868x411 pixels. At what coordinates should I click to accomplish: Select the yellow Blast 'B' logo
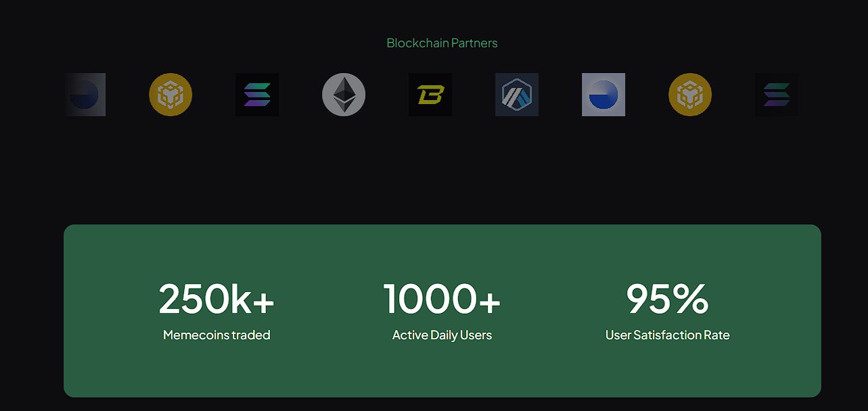pos(430,95)
